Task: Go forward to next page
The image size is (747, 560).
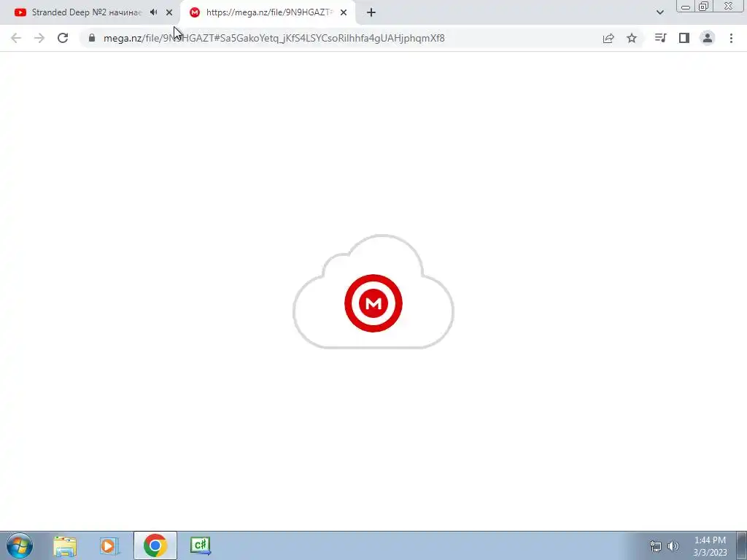Action: (x=39, y=38)
